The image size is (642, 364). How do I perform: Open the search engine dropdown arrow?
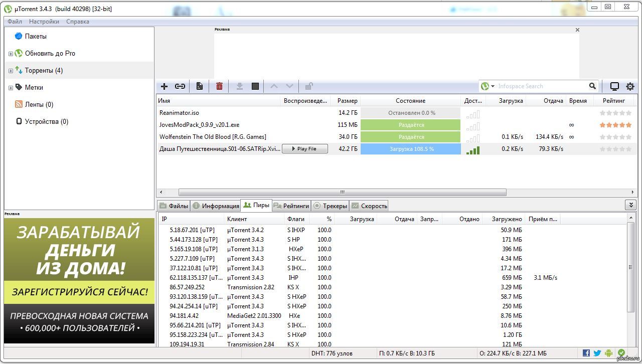[493, 86]
